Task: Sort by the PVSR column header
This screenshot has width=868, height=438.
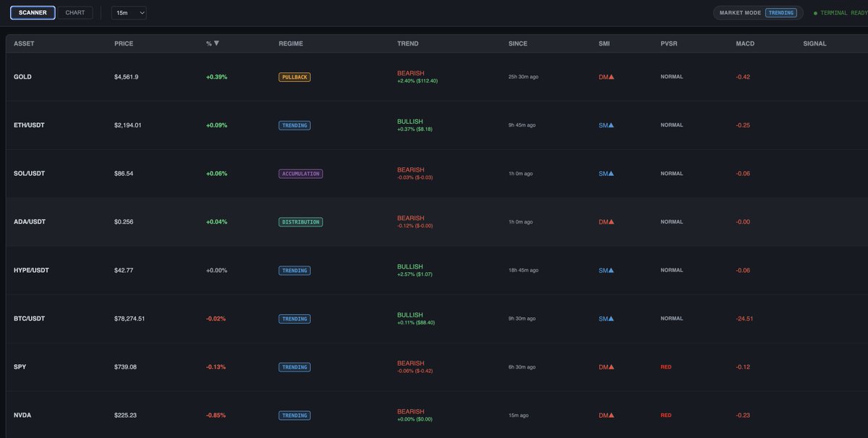Action: [668, 43]
